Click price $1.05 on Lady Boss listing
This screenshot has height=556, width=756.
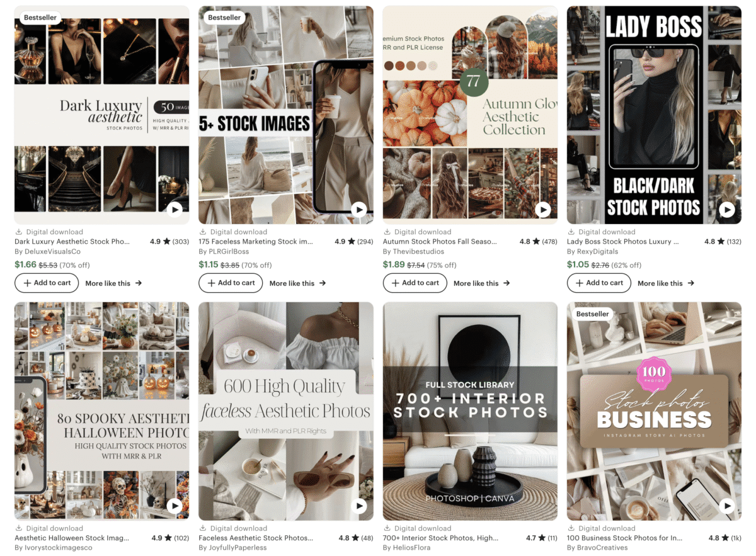[x=578, y=264]
